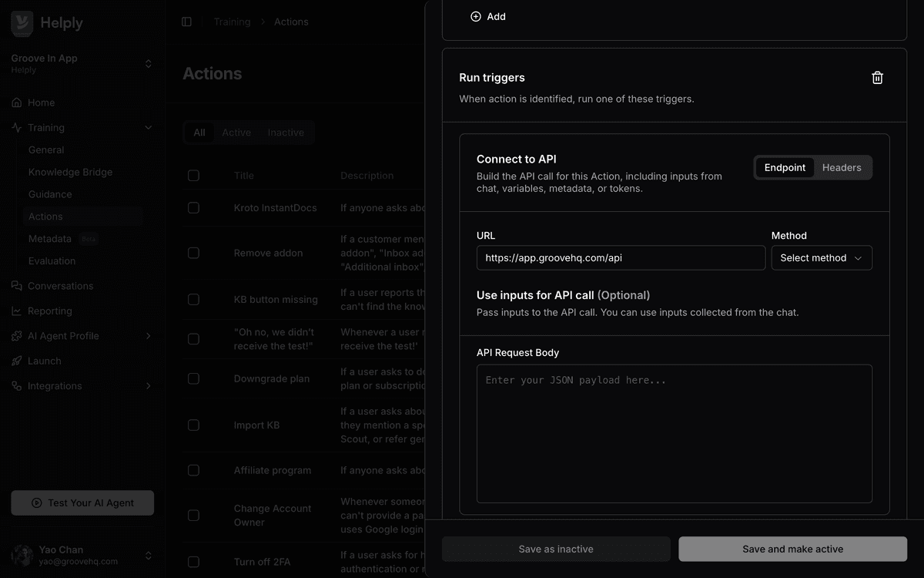Click the Training breadcrumb link
924x578 pixels.
point(232,22)
